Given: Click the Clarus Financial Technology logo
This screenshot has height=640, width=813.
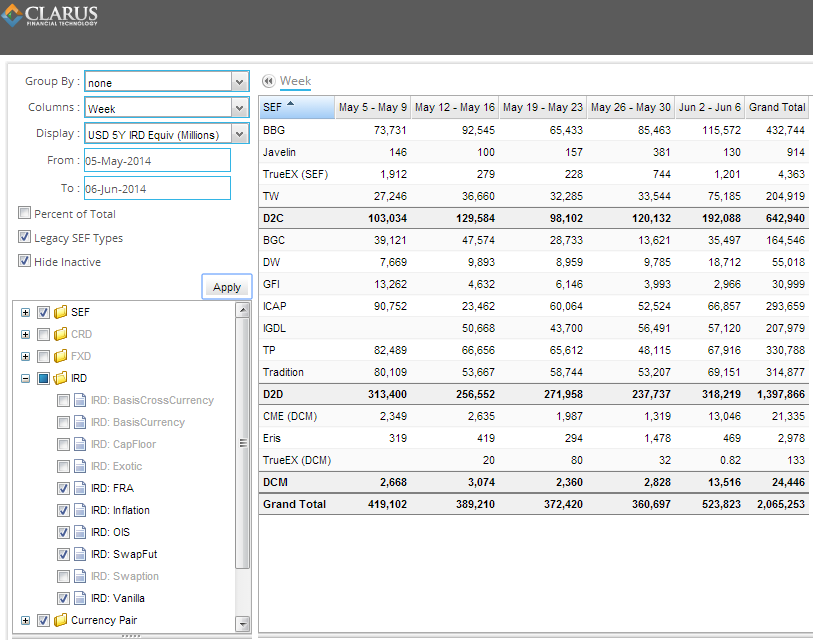Looking at the screenshot, I should [50, 15].
